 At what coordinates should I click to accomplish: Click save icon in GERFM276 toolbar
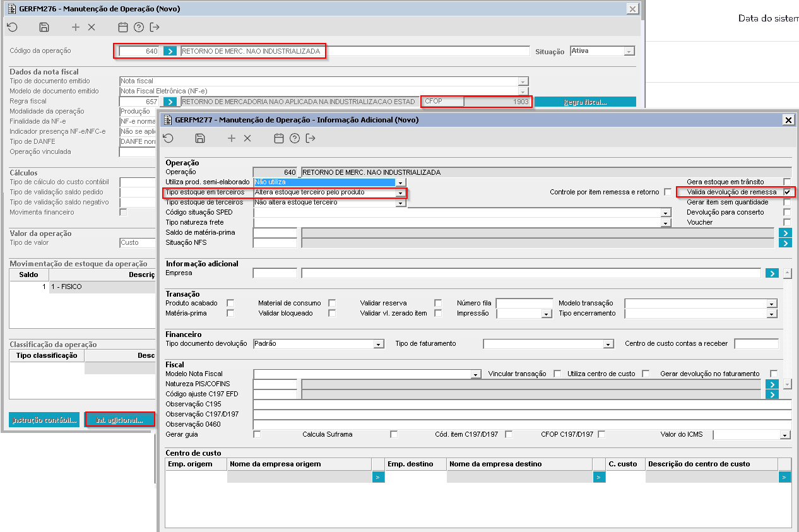pyautogui.click(x=44, y=27)
